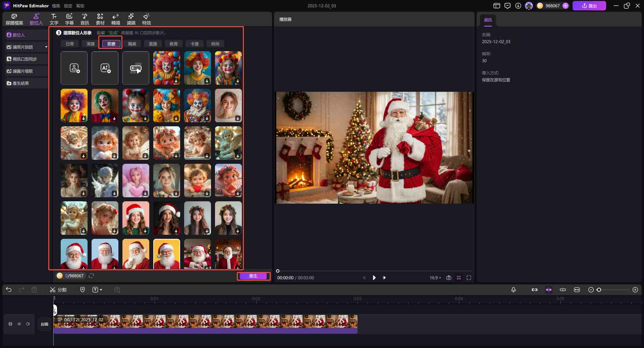
Task: Open the 轉場 (Transitions) panel
Action: click(x=115, y=19)
